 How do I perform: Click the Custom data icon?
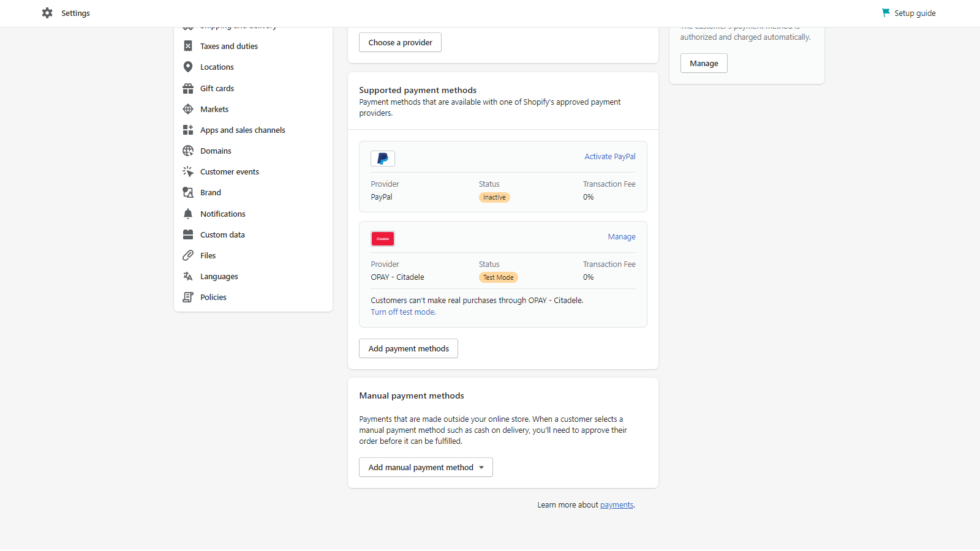pos(188,234)
